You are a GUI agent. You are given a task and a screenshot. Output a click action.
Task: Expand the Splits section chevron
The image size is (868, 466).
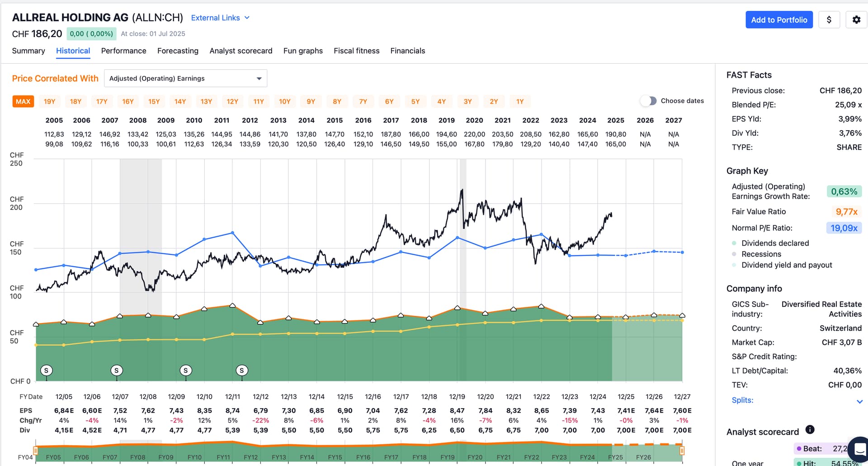[859, 401]
